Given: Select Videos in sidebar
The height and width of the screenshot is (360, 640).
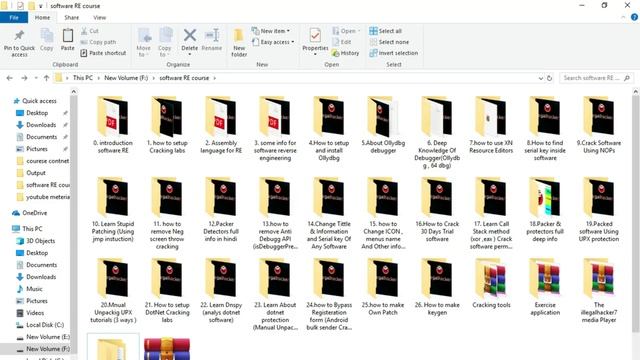Looking at the screenshot, I should pos(35,313).
